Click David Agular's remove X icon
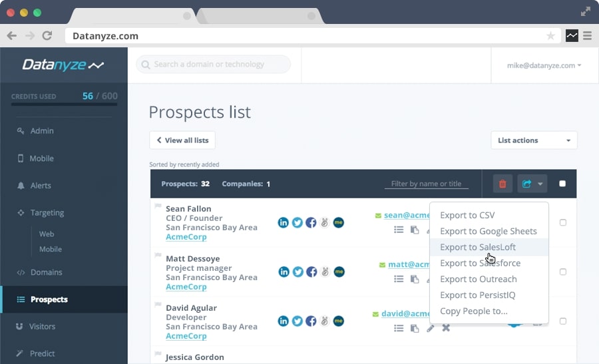The image size is (599, 364). point(446,327)
